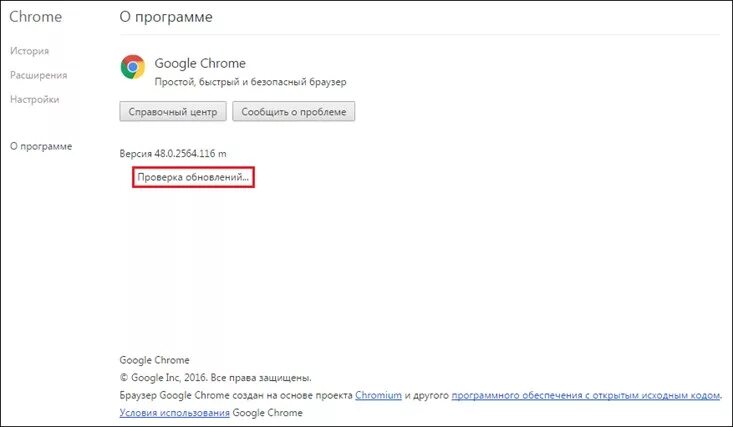Screen dimensions: 733x427
Task: Click the О программе page heading
Action: 166,17
